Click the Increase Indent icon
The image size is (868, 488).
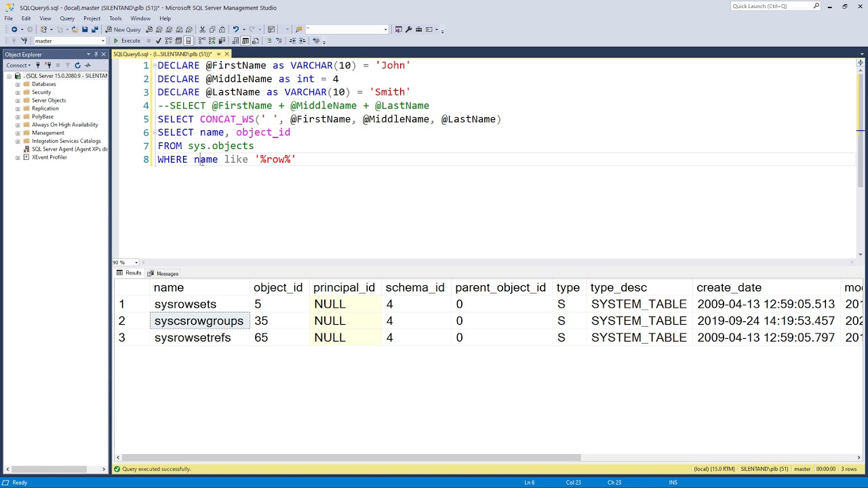(302, 41)
